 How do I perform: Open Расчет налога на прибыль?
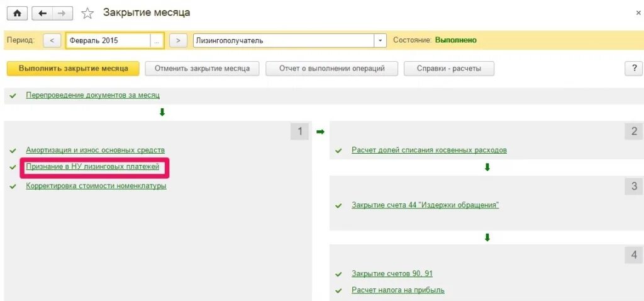[398, 290]
